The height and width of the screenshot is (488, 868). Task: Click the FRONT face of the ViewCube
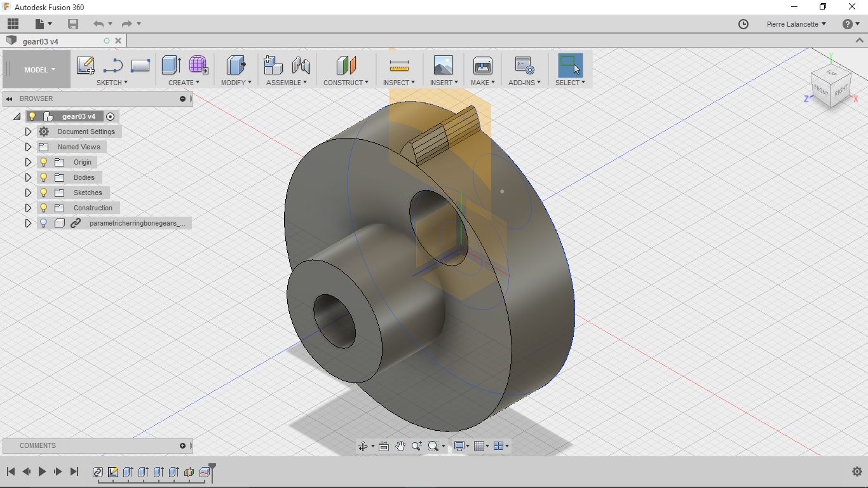click(x=821, y=91)
